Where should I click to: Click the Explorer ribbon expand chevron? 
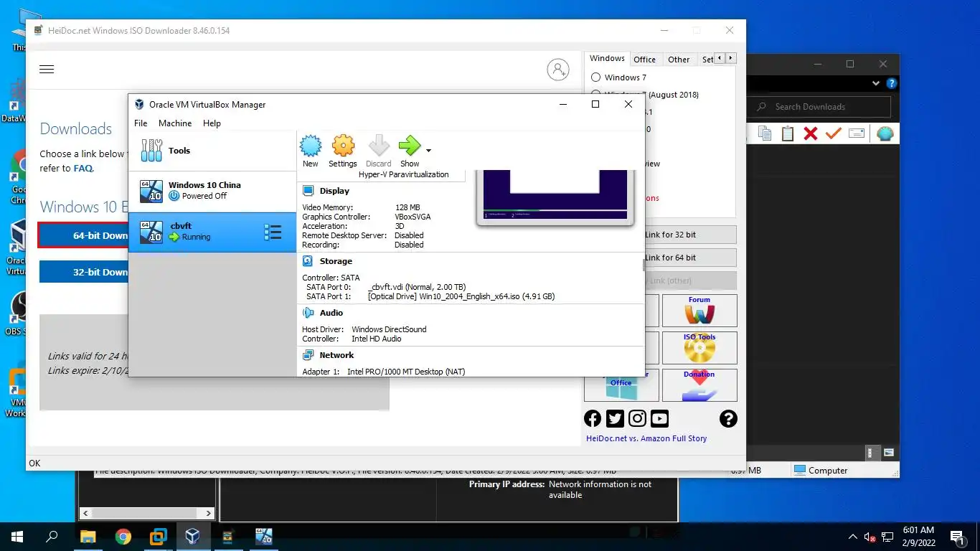[x=876, y=83]
